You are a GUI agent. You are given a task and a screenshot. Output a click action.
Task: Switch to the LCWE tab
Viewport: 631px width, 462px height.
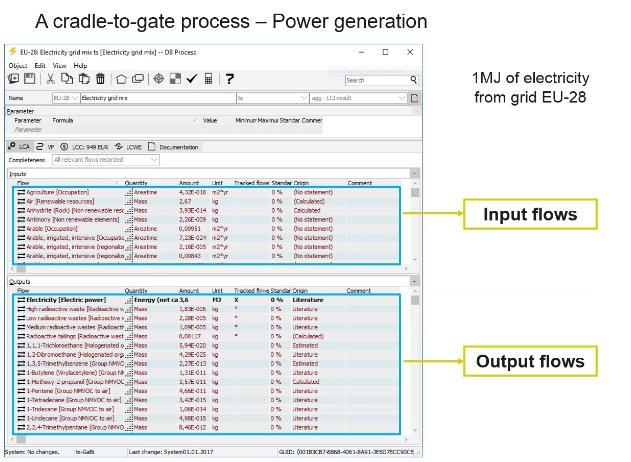[128, 146]
